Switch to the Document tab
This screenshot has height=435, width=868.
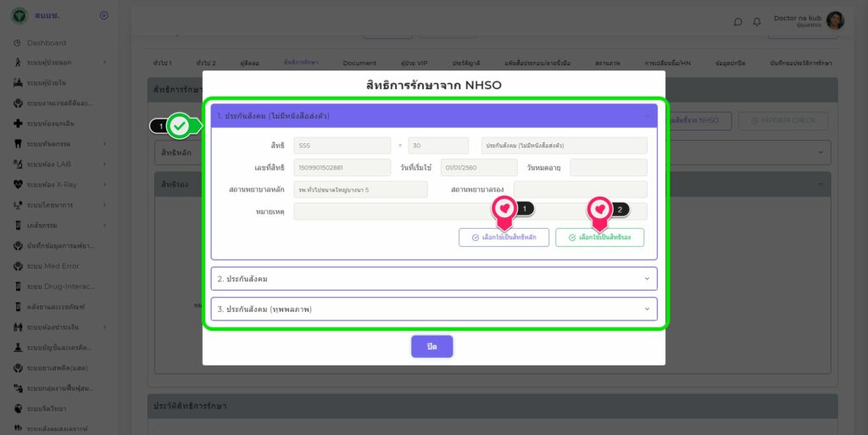(x=359, y=64)
